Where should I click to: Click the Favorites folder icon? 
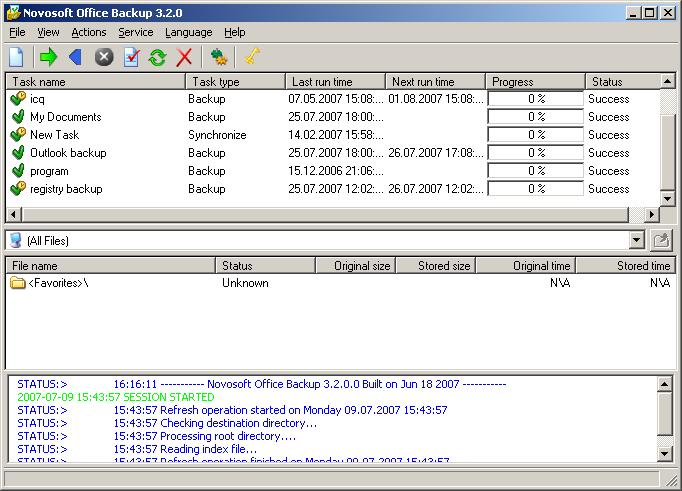(x=18, y=283)
